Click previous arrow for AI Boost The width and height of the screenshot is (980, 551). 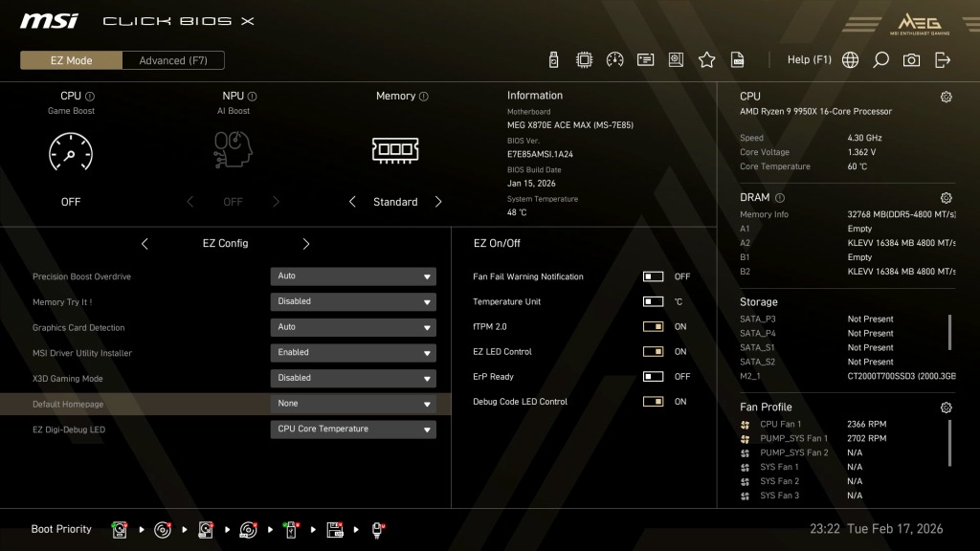(190, 202)
